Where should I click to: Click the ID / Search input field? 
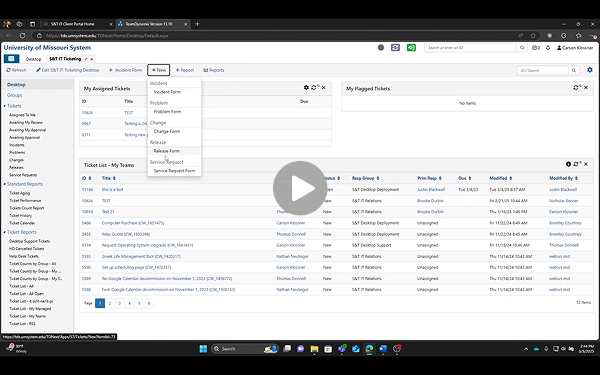543,70
